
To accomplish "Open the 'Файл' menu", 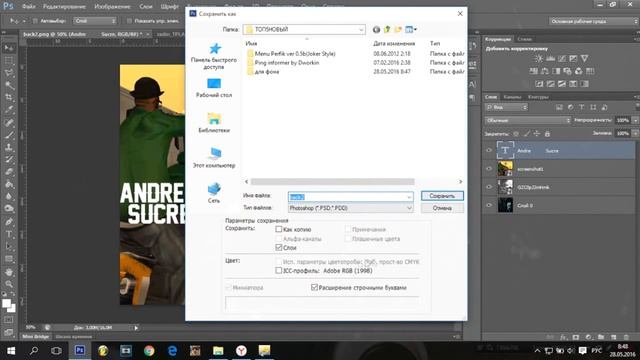I will click(28, 7).
